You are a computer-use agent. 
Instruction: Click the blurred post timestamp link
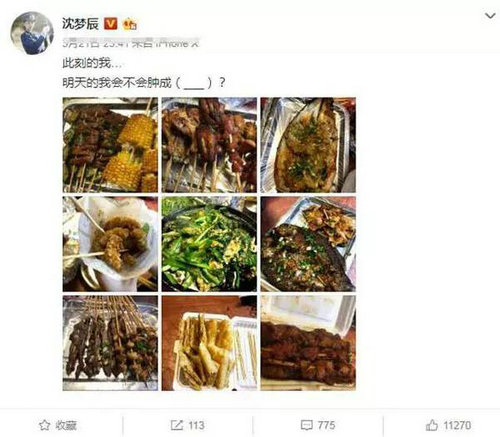(x=131, y=43)
